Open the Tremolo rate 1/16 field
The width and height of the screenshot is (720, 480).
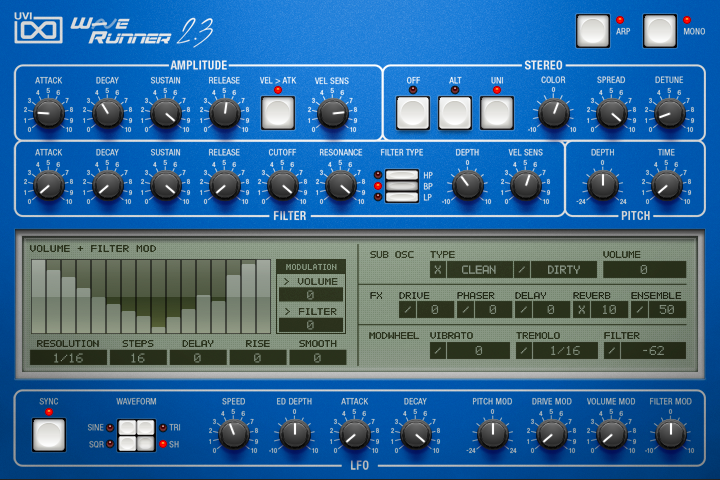tap(555, 350)
